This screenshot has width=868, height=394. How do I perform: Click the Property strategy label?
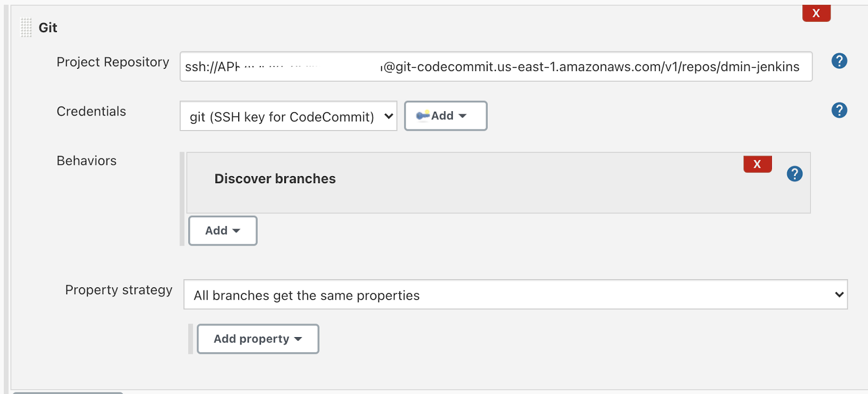tap(119, 290)
